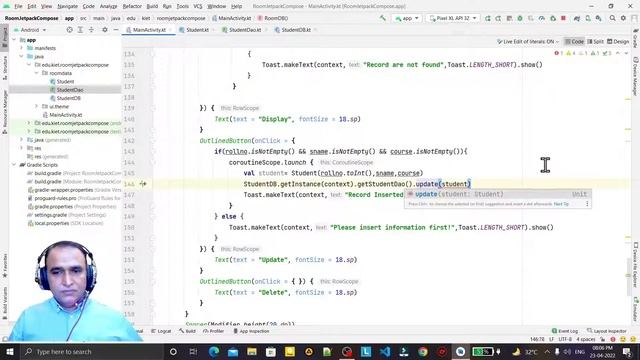Expand the manifests folder
Screen dimensions: 640x360
pyautogui.click(x=22, y=48)
